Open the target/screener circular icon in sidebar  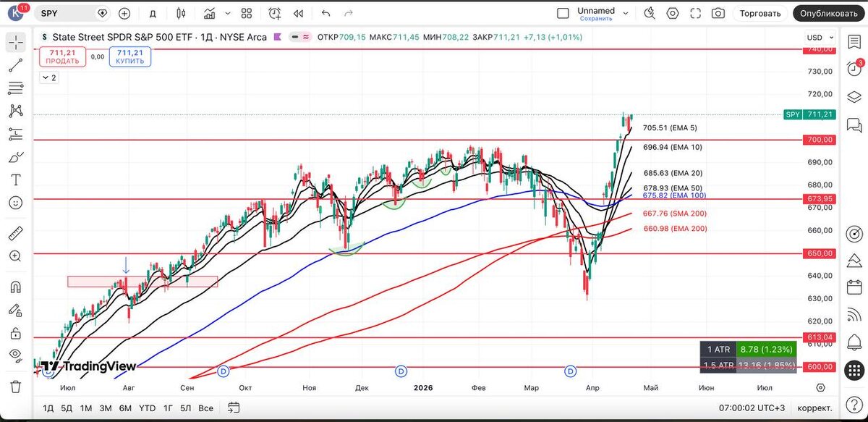[854, 234]
